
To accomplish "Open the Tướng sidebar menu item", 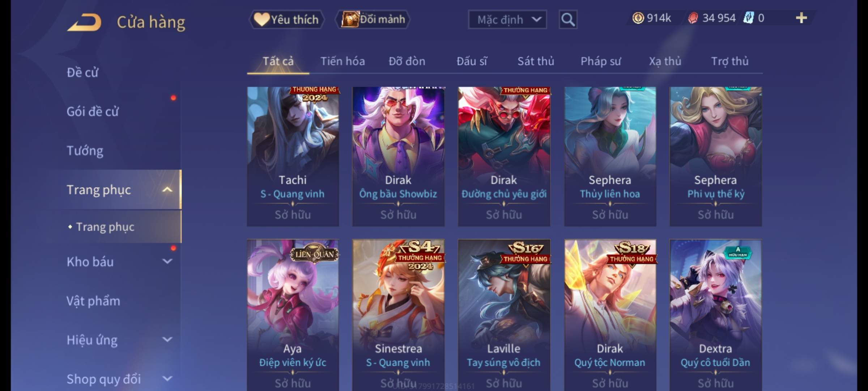I will coord(85,150).
